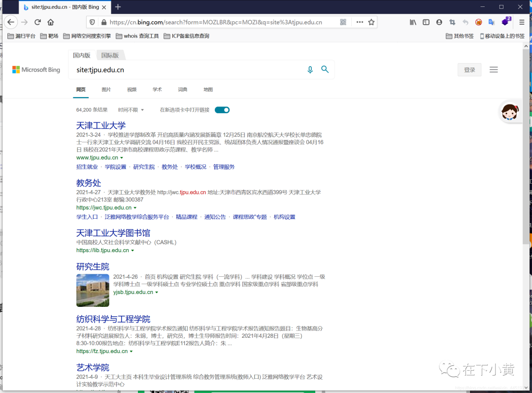This screenshot has height=393, width=532.
Task: Open the 学生入口 sublink
Action: tap(87, 217)
